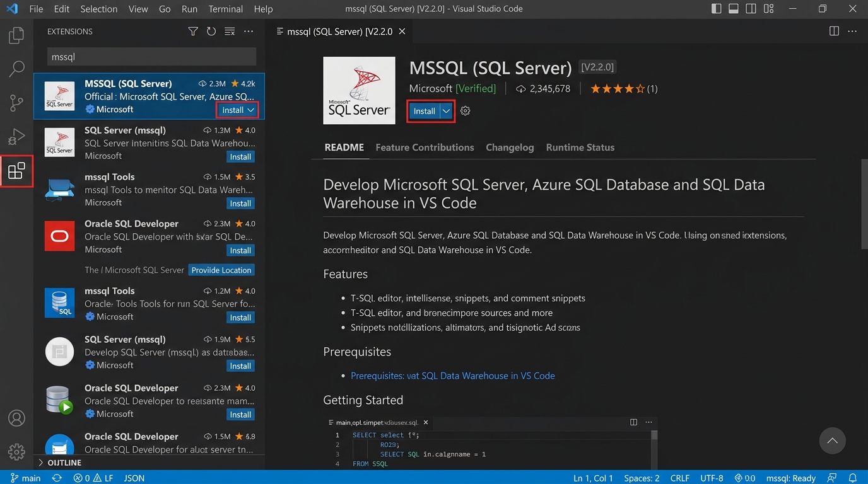Toggle the primary side bar from title bar
The height and width of the screenshot is (484, 868).
pyautogui.click(x=717, y=9)
